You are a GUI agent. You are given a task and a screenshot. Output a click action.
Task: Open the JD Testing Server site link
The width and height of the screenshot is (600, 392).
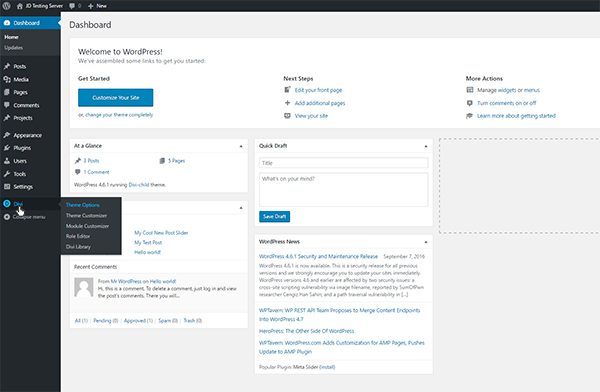point(40,6)
